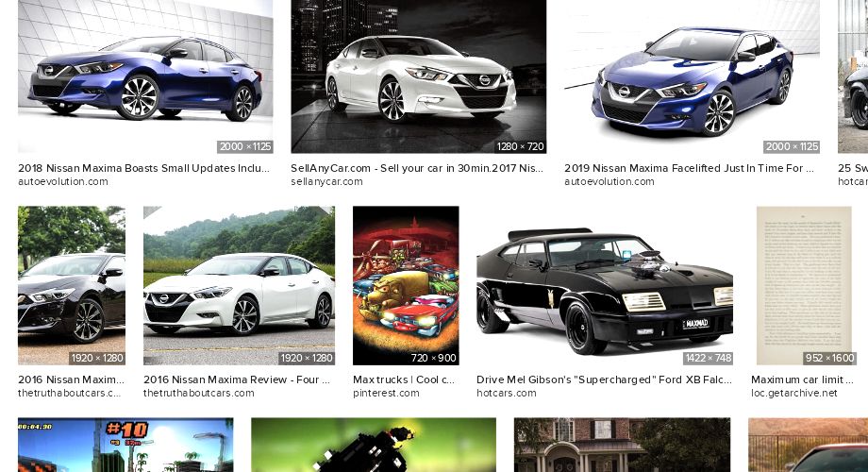Open the white Maxima on black background image
This screenshot has height=472, width=868.
[x=418, y=76]
